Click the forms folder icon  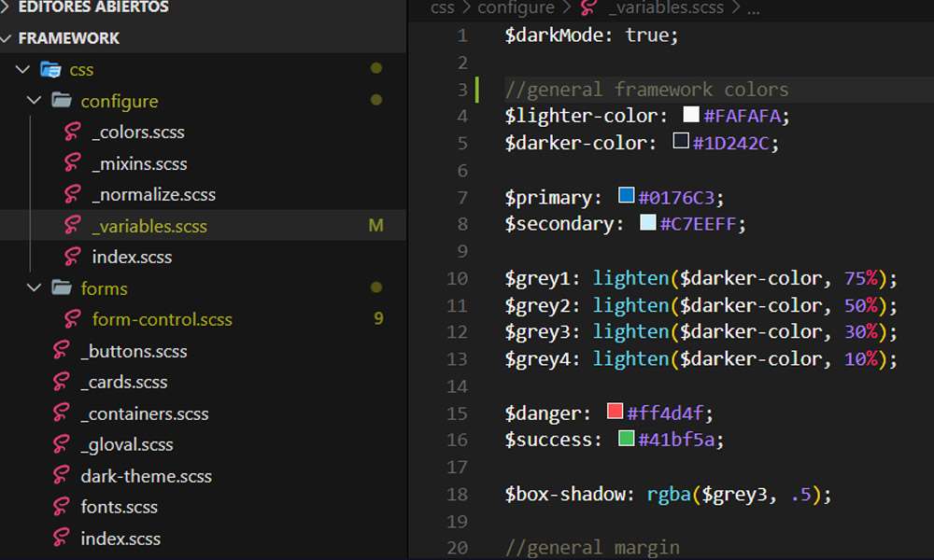pos(62,288)
